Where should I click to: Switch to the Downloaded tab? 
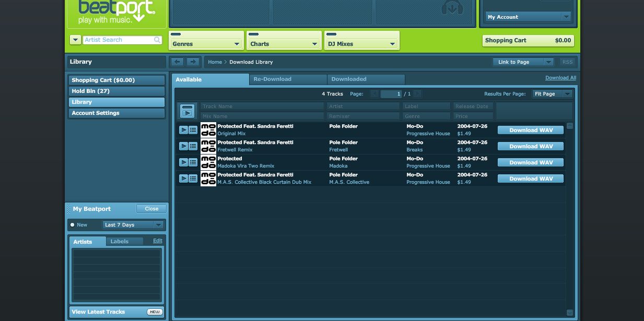(x=366, y=79)
